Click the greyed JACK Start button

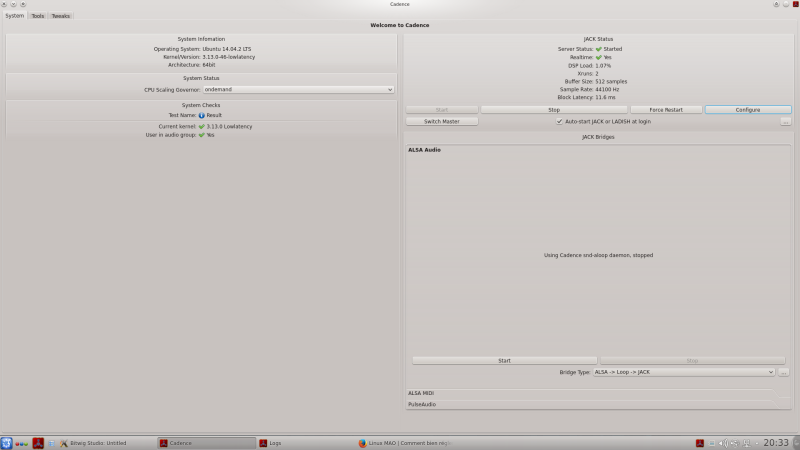[x=442, y=110]
